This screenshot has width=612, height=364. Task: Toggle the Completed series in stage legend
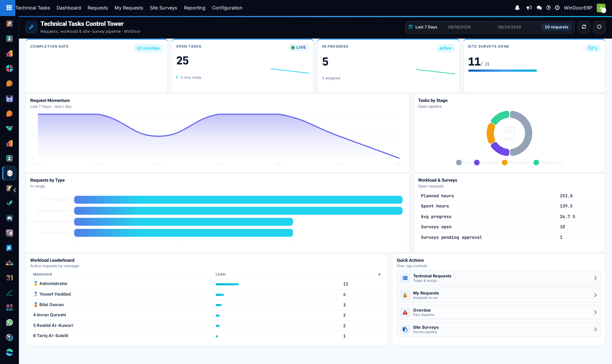[547, 162]
